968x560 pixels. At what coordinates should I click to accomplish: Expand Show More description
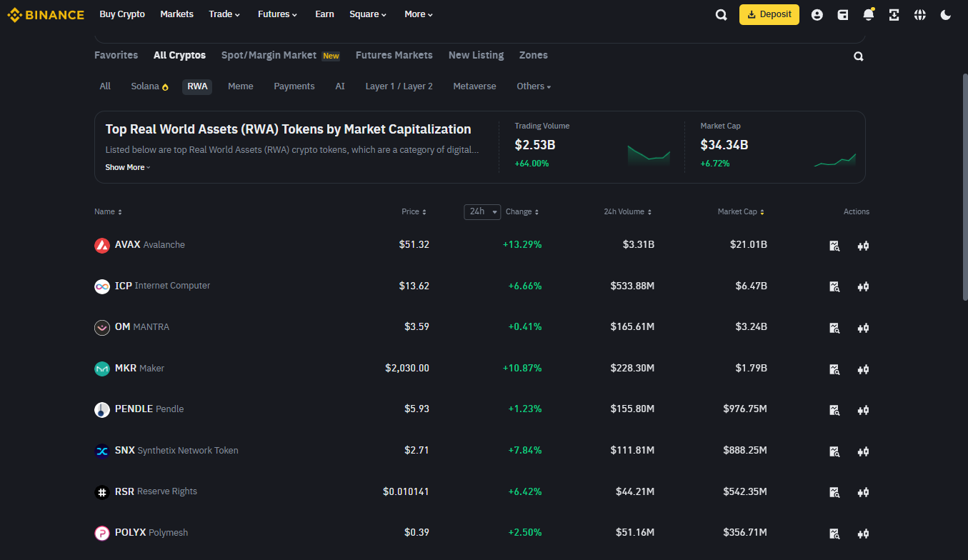(128, 167)
